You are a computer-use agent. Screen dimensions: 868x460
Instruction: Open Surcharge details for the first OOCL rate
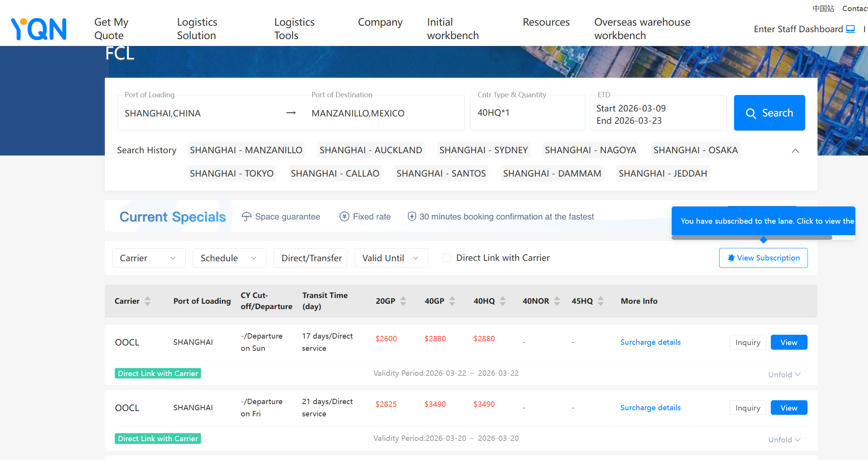(x=650, y=342)
